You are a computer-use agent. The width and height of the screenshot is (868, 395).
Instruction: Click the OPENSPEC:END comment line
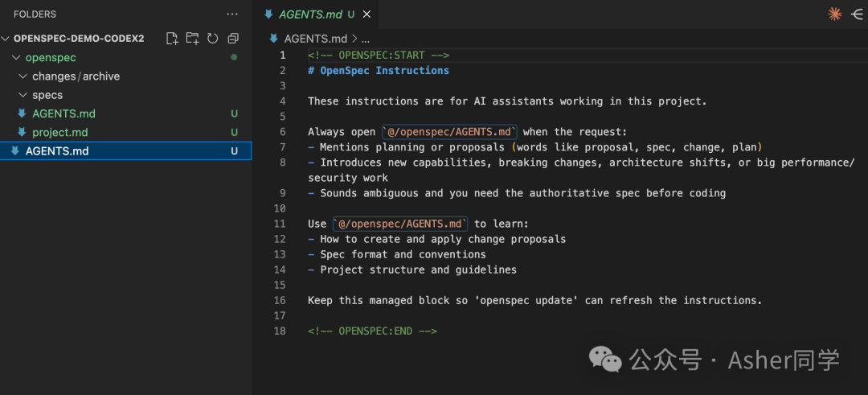click(373, 331)
